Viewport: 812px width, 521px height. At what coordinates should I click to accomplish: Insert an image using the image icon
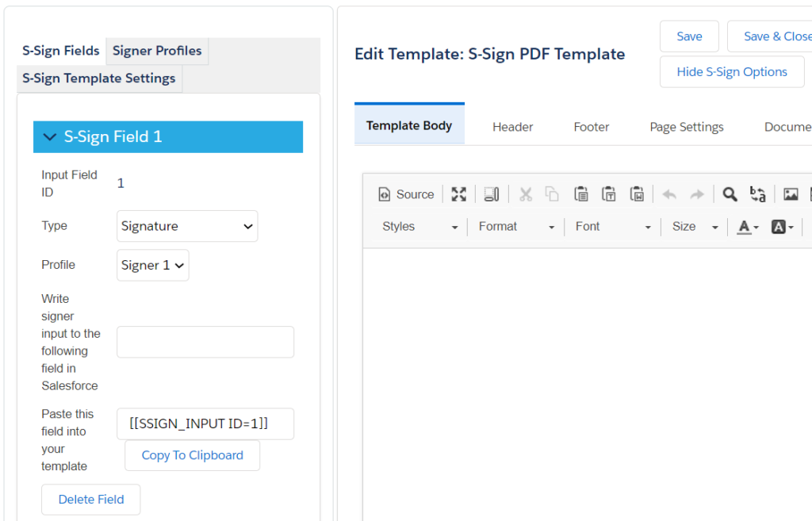tap(790, 193)
